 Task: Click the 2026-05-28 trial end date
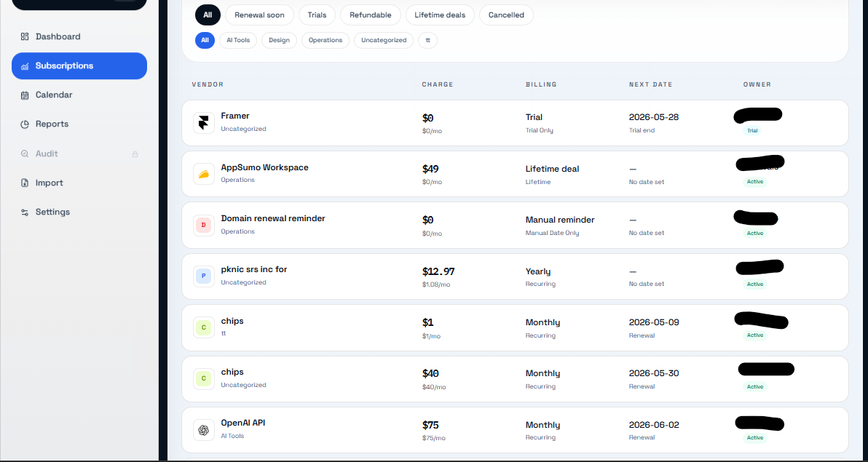[x=654, y=117]
